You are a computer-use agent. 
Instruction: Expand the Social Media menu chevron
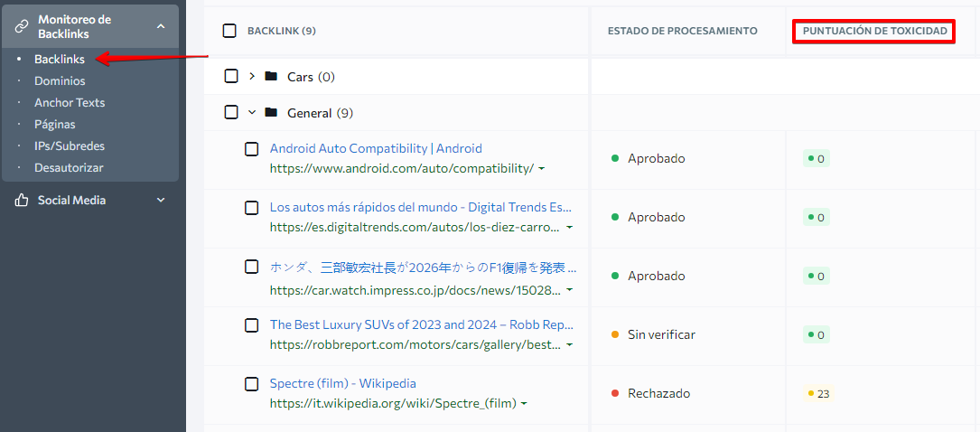[x=161, y=200]
